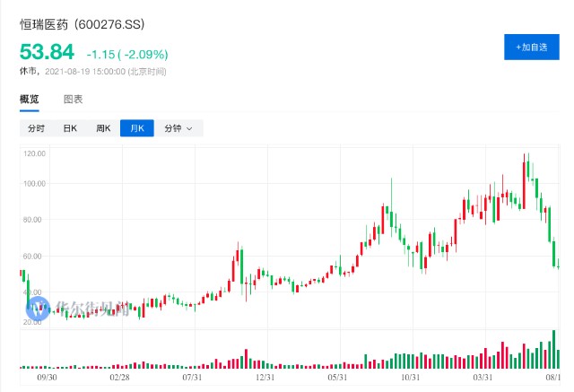This screenshot has width=574, height=392.
Task: Click the price change -1.15 (-2.09%)
Action: pyautogui.click(x=127, y=55)
